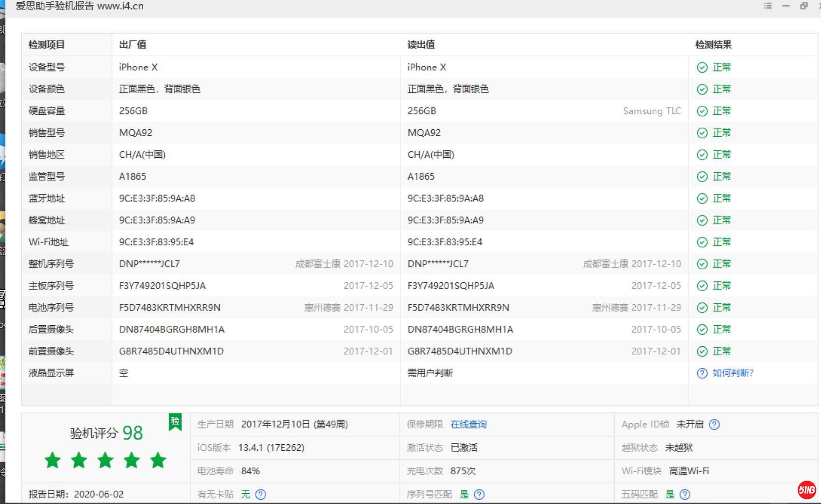
Task: Click the 检测项目 column header
Action: click(47, 45)
